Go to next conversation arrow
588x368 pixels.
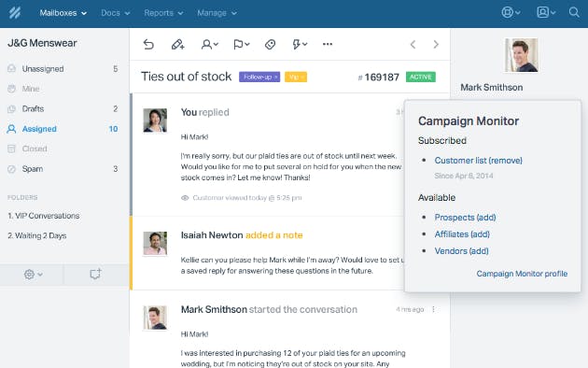coord(436,44)
